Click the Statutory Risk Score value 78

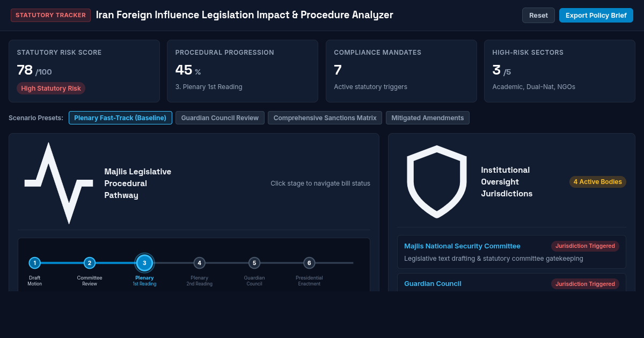[x=25, y=70]
